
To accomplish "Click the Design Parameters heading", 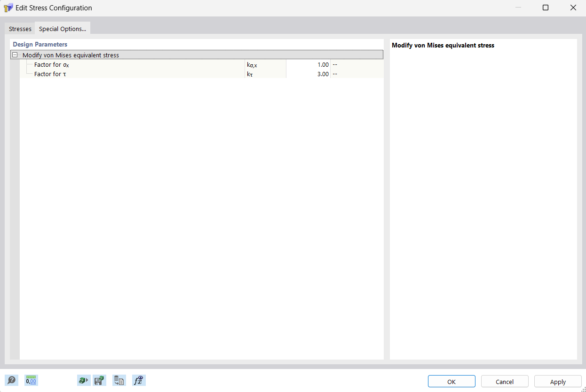I will pyautogui.click(x=40, y=44).
